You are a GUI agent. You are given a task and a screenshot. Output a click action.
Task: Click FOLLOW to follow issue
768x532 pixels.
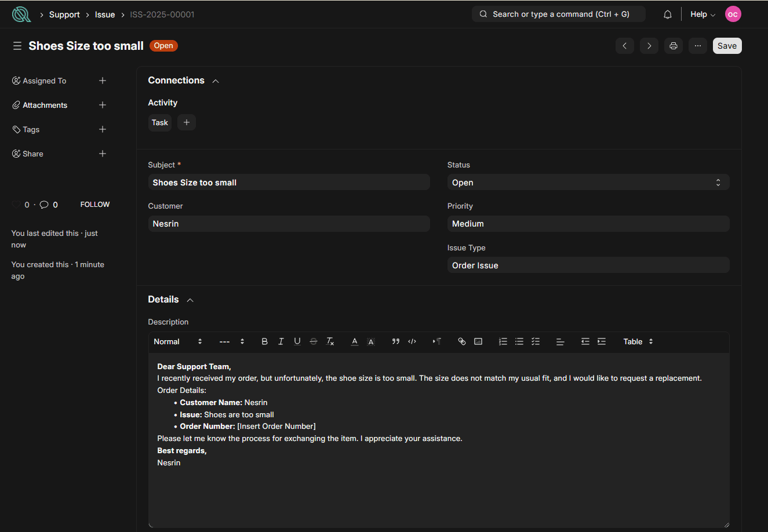[95, 205]
